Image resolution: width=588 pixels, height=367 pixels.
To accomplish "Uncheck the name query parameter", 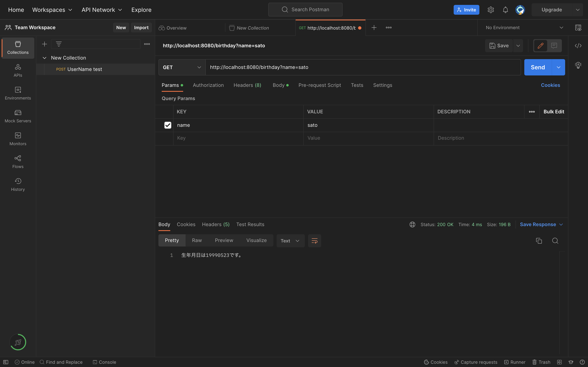I will tap(168, 125).
